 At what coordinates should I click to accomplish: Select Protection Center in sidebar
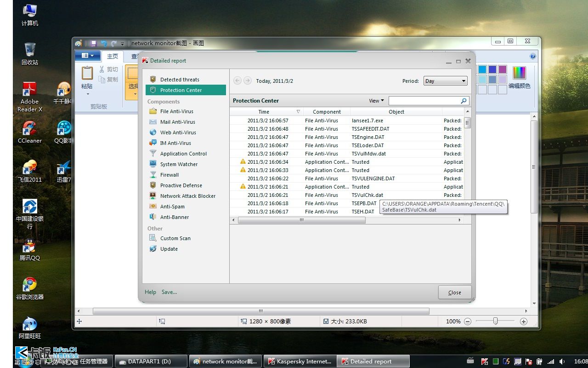click(186, 90)
